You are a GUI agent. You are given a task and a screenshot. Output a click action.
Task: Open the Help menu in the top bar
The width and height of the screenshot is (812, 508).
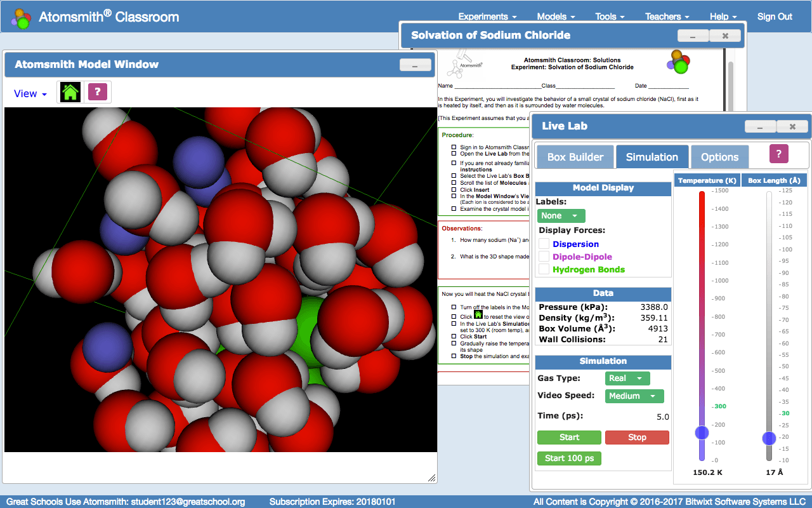click(723, 17)
